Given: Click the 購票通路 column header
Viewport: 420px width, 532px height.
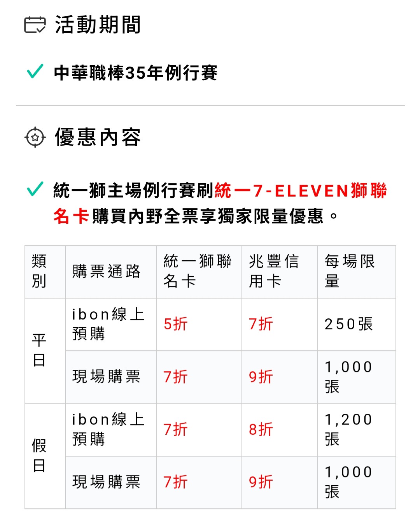Looking at the screenshot, I should pyautogui.click(x=111, y=272).
